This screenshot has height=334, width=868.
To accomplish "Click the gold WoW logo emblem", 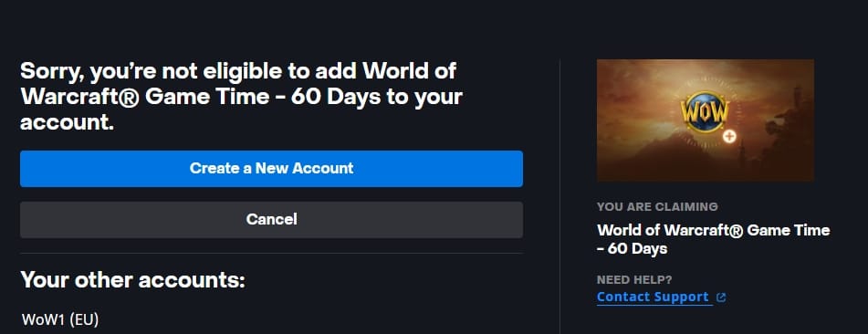I will click(704, 113).
